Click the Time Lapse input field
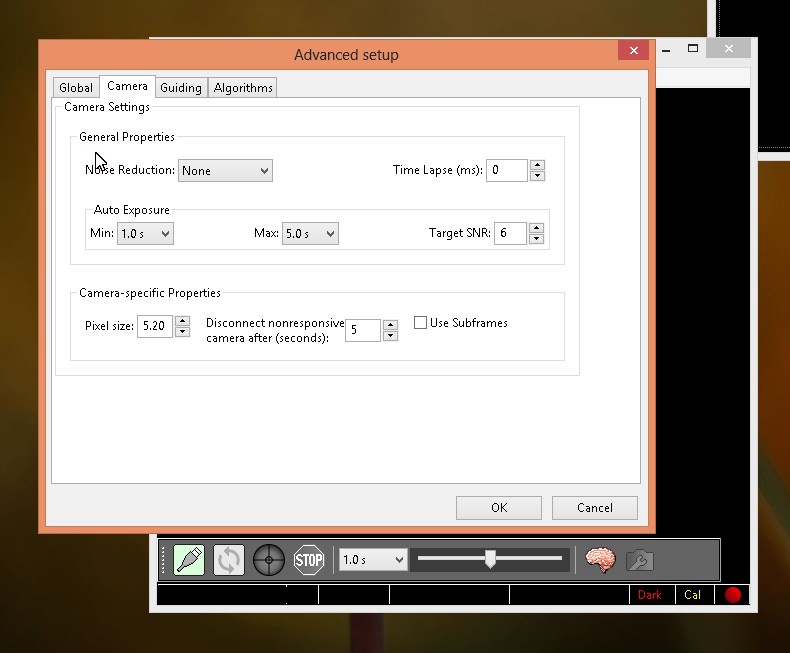Viewport: 790px width, 653px height. tap(507, 170)
